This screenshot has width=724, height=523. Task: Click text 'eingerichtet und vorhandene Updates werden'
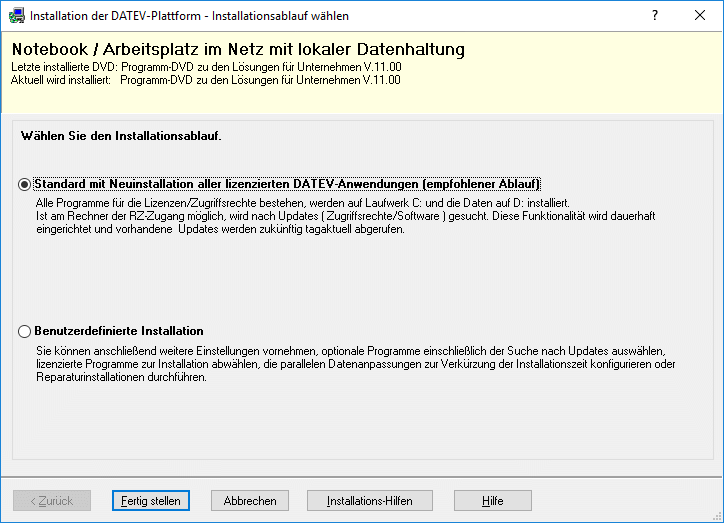(220, 229)
